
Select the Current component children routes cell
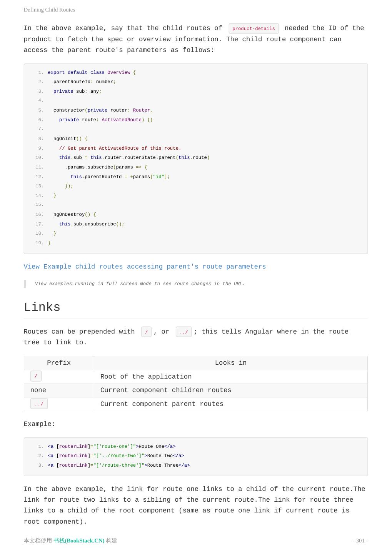166,390
